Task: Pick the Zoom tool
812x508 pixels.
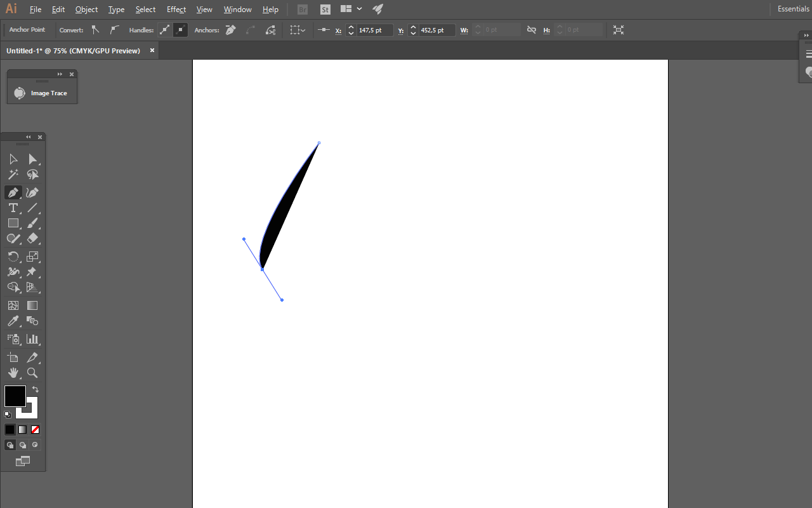Action: [x=31, y=373]
